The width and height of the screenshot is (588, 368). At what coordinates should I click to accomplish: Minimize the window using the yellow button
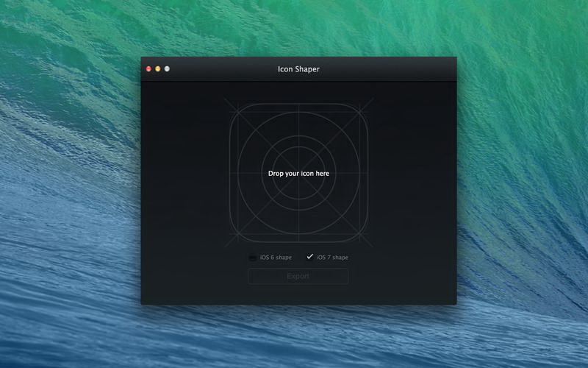(x=157, y=69)
